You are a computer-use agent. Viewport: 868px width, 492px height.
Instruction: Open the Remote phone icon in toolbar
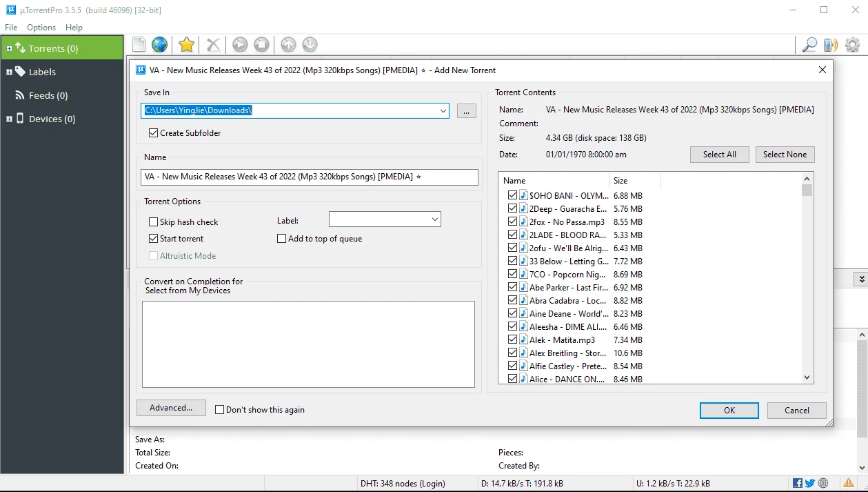[x=831, y=45]
